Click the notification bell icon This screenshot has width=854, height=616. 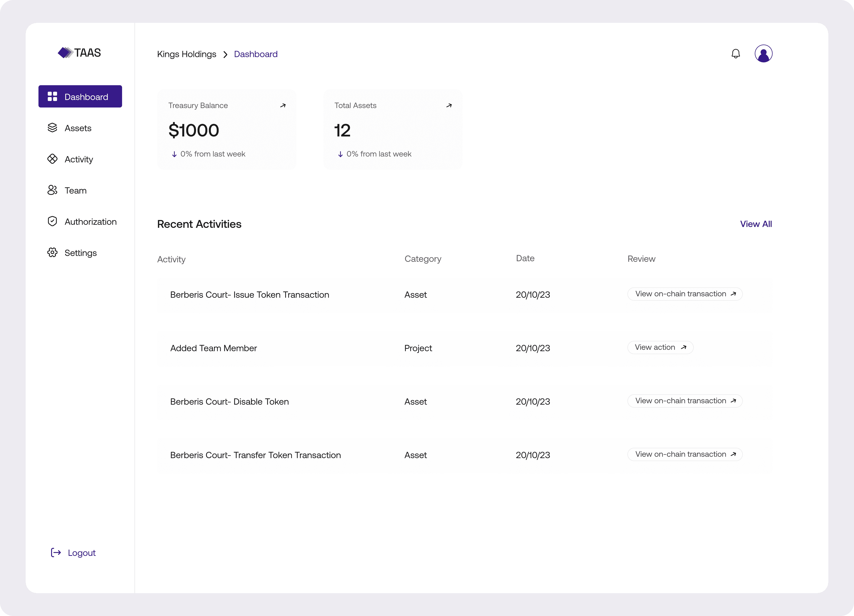click(735, 54)
